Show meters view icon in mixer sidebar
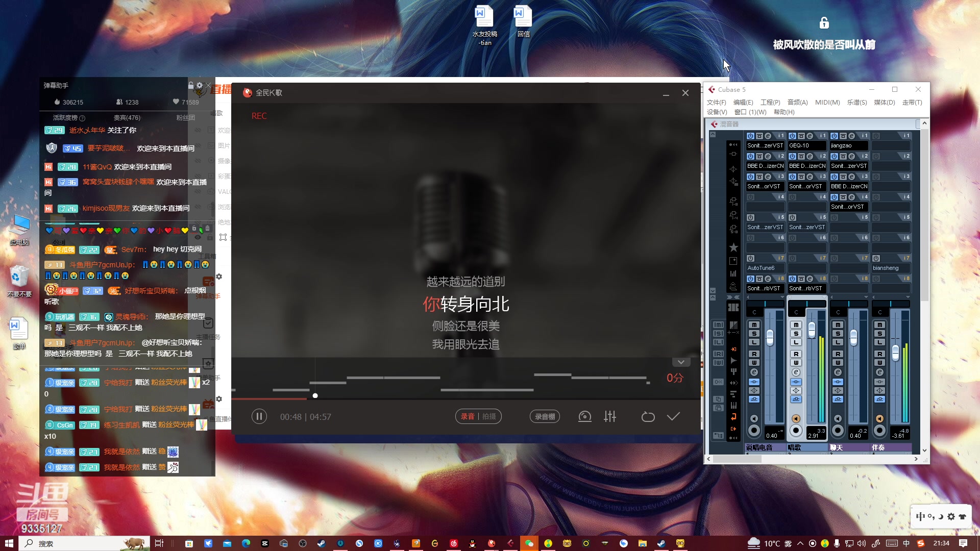980x551 pixels. [733, 274]
